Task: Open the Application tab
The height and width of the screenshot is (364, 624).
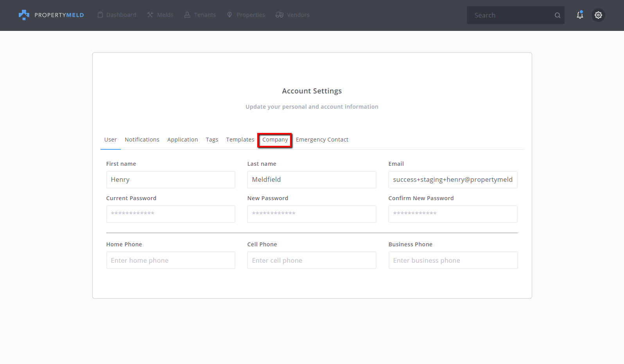Action: point(183,140)
